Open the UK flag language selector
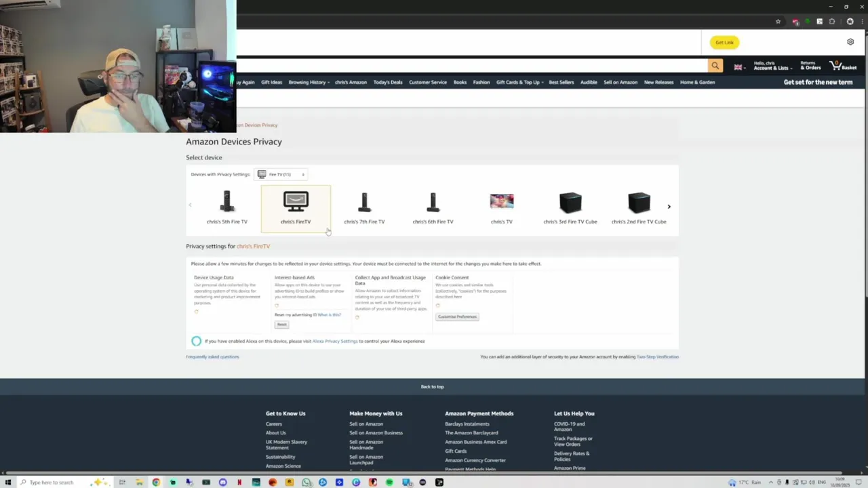This screenshot has width=868, height=488. coord(739,67)
